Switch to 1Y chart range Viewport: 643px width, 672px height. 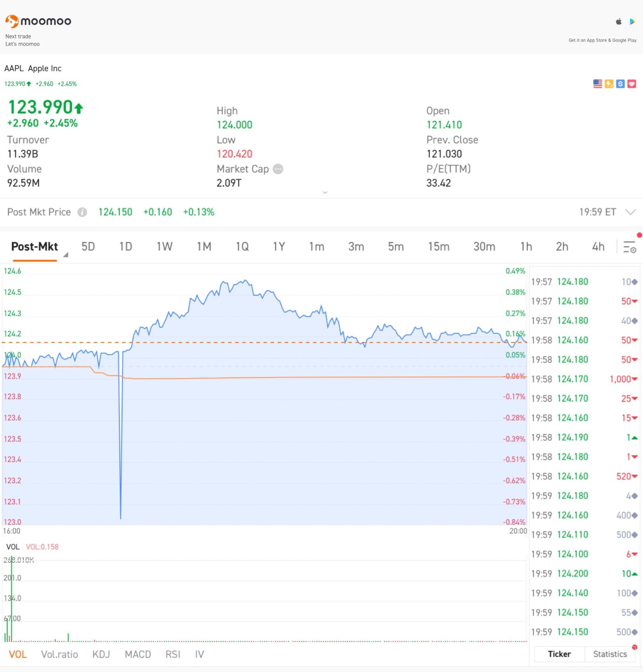(x=279, y=247)
